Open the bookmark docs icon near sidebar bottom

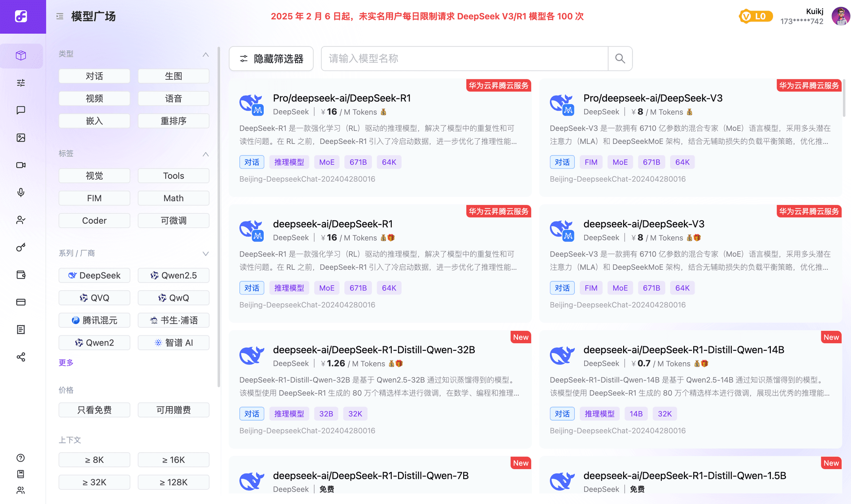click(20, 474)
